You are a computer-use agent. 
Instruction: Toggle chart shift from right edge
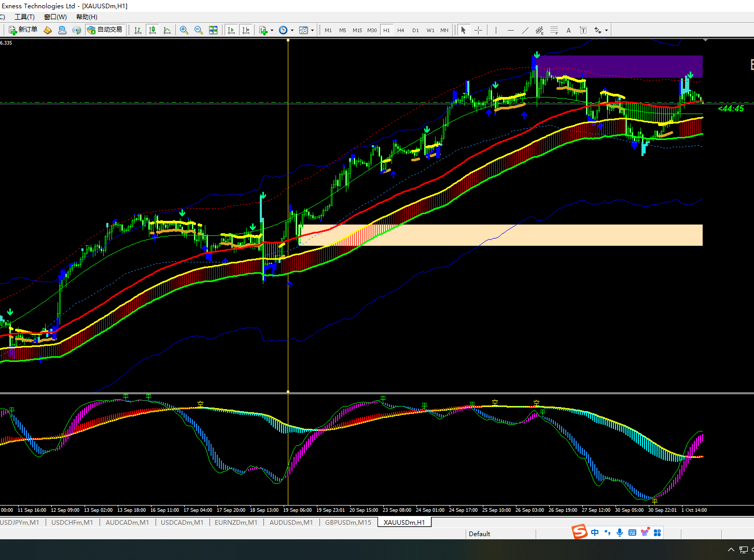(x=246, y=30)
